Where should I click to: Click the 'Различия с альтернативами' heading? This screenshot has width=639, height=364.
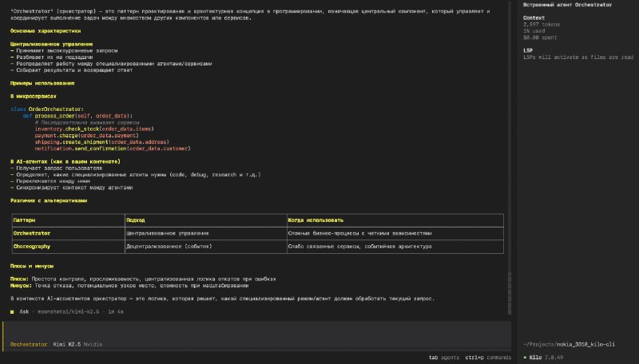[x=49, y=200]
